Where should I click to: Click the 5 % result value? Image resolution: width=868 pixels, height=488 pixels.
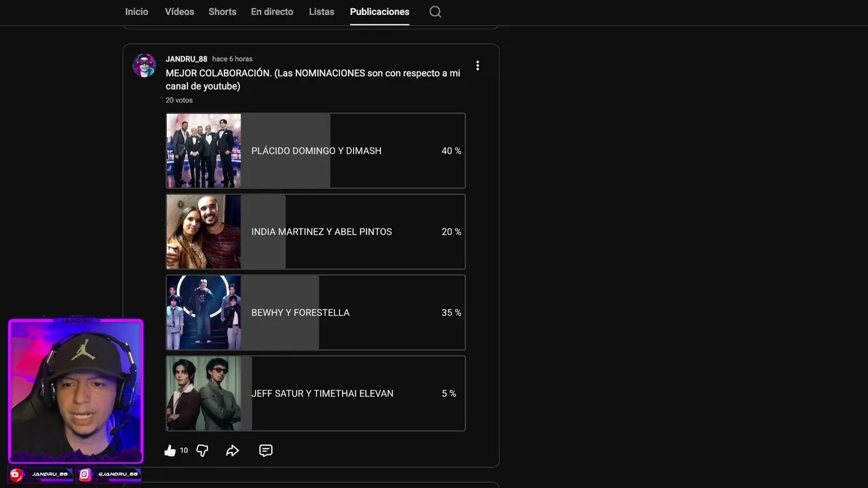click(449, 393)
